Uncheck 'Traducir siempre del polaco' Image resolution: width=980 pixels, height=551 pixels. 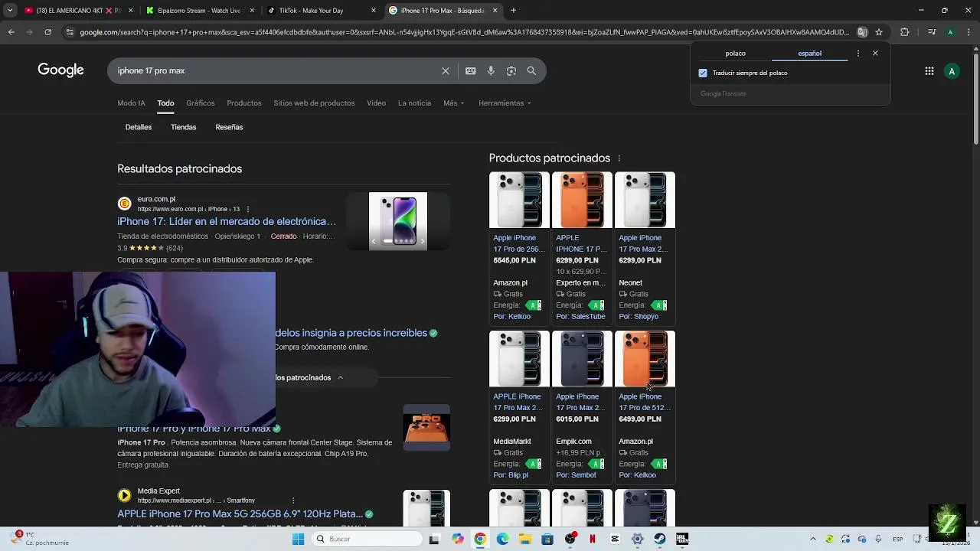tap(703, 73)
